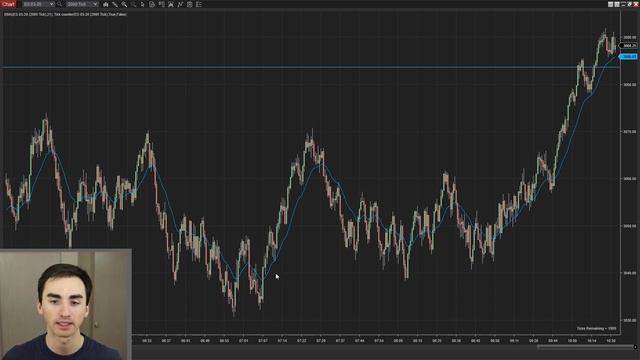Image resolution: width=640 pixels, height=360 pixels.
Task: Open the Data Series icon
Action: (x=189, y=4)
